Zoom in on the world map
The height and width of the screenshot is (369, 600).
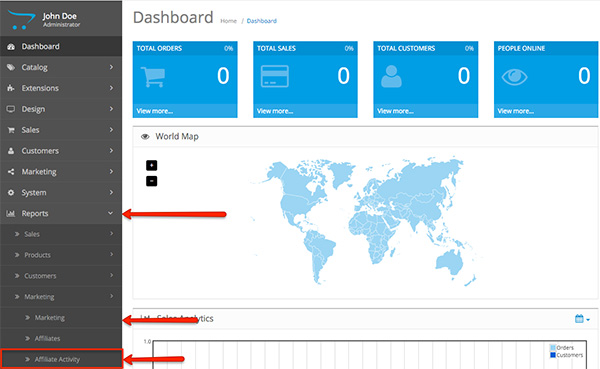pos(152,165)
